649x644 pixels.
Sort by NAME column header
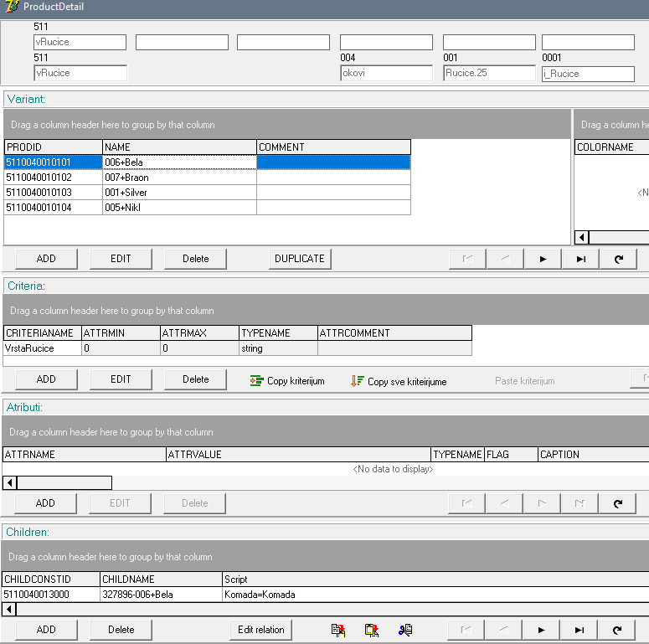pos(180,147)
